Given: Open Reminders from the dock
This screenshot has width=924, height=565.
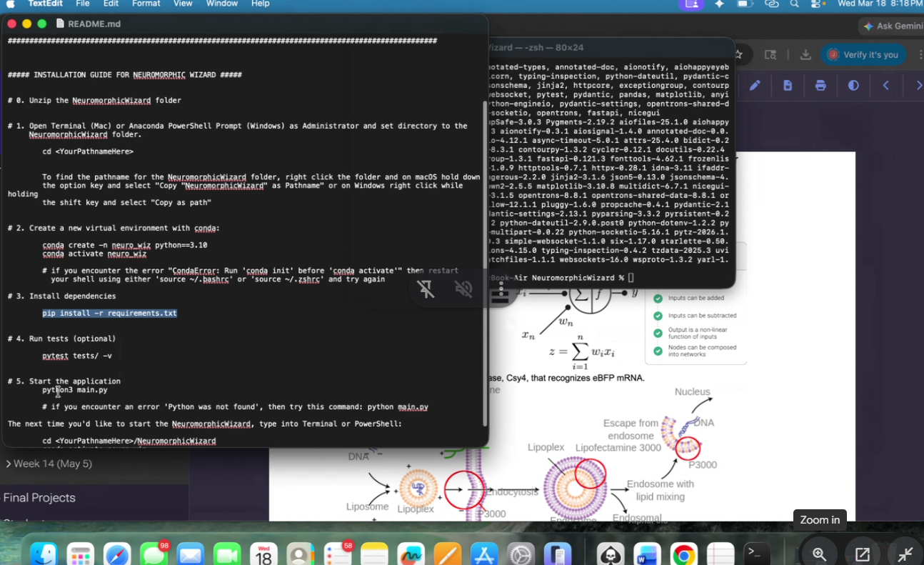Looking at the screenshot, I should pyautogui.click(x=337, y=554).
